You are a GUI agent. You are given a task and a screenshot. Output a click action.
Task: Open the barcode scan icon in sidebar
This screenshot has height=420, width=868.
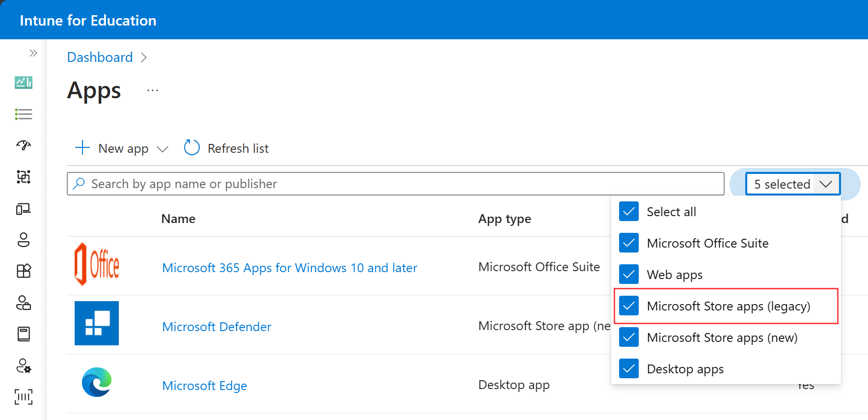pyautogui.click(x=24, y=397)
